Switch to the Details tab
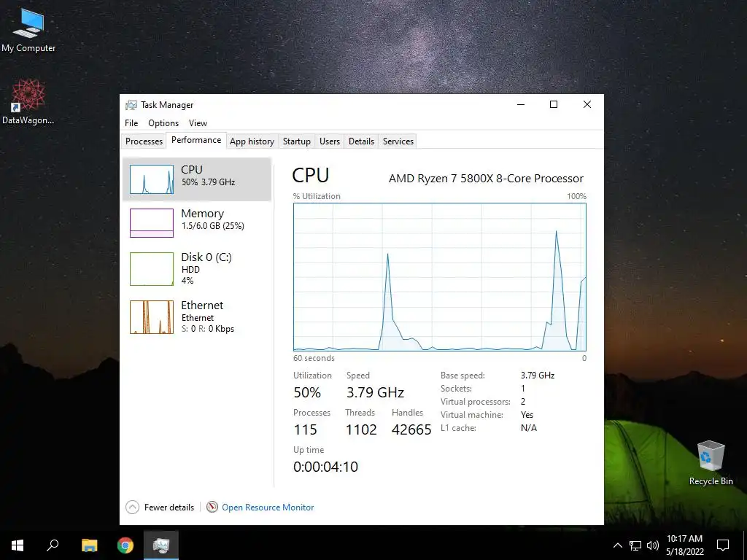 (361, 141)
